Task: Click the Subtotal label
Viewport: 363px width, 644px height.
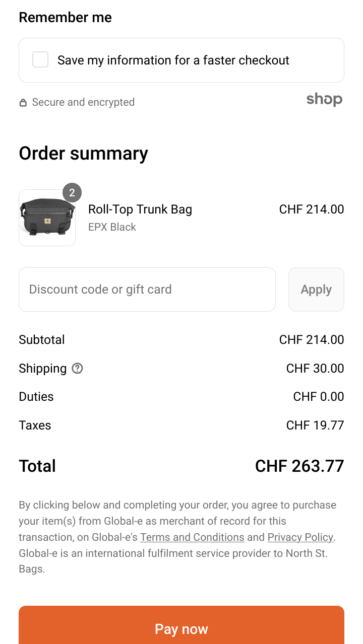Action: [x=42, y=340]
